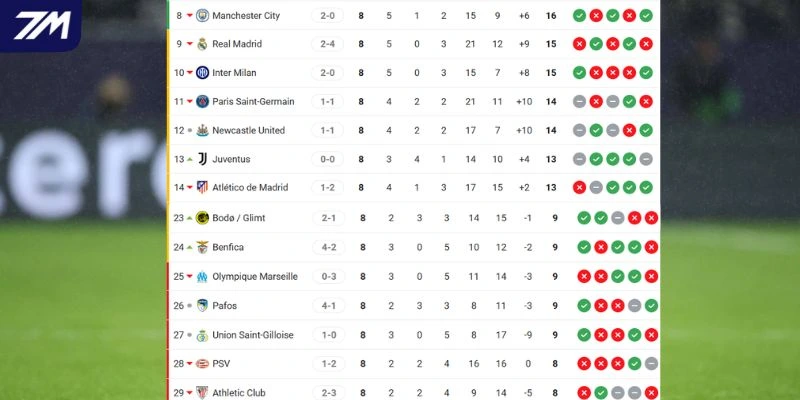Click the Olympique Marseille club crest
Viewport: 800px width, 400px height.
(203, 277)
